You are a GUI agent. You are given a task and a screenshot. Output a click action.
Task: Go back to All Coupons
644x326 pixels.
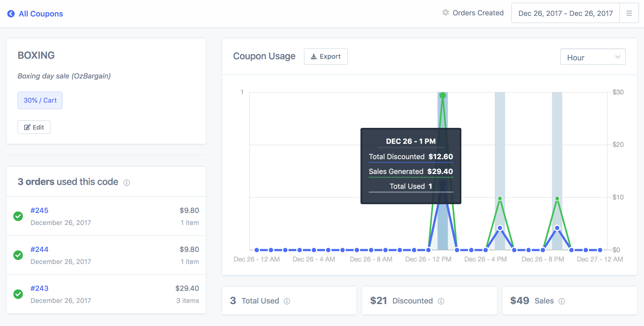tap(41, 14)
